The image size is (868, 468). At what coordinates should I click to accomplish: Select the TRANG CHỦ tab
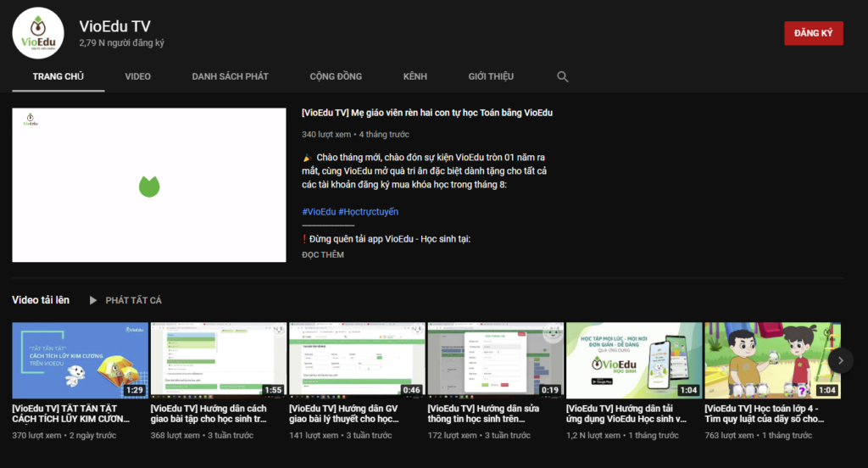point(58,76)
